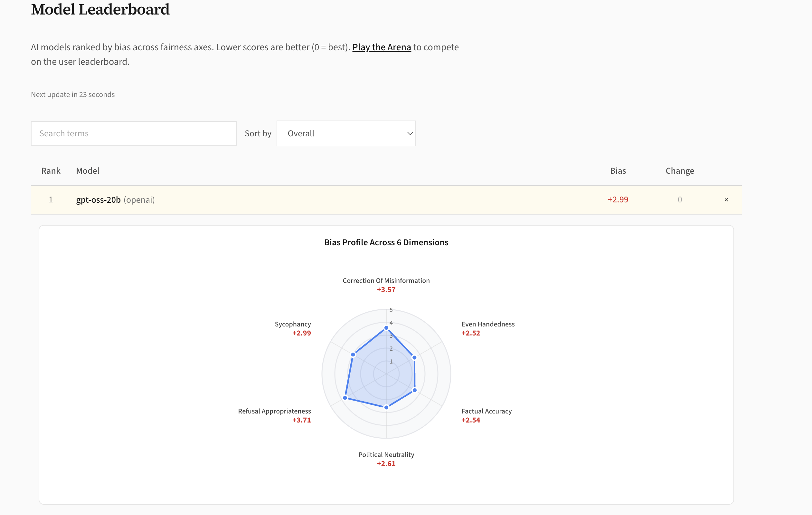Open the Sort by Overall dropdown
Screen dimensions: 812x515
point(346,133)
